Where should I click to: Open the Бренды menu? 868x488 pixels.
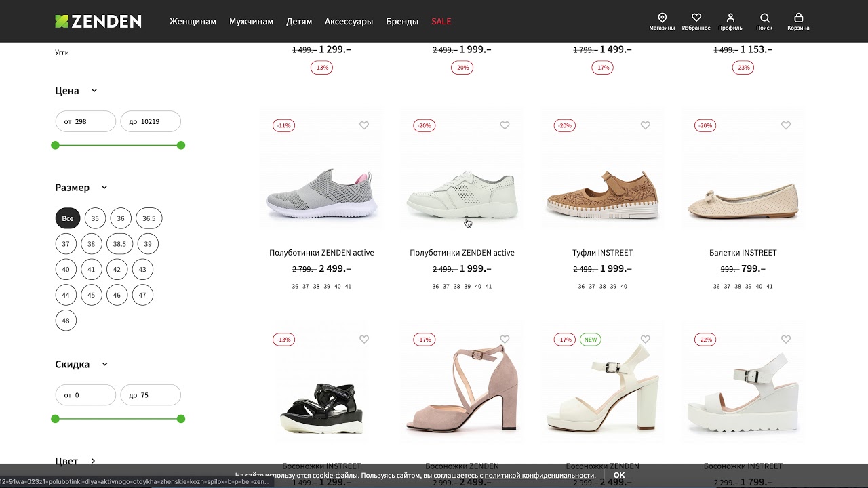402,22
